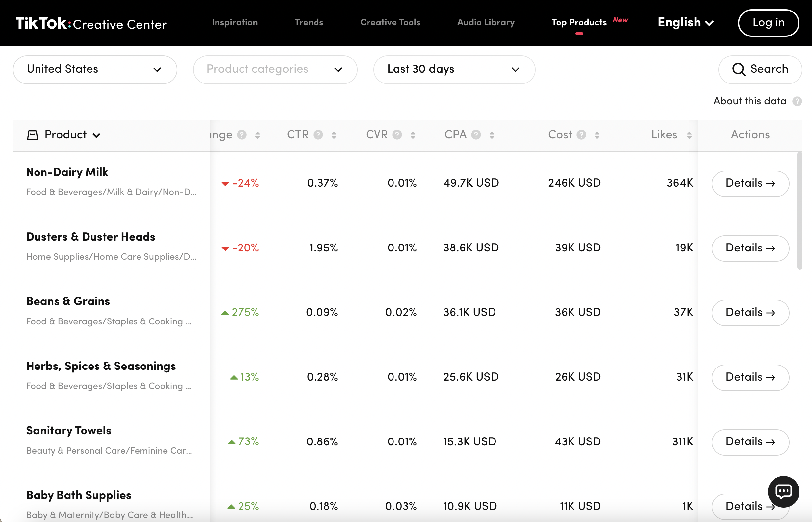Click the table's vertical scrollbar

coord(799,210)
